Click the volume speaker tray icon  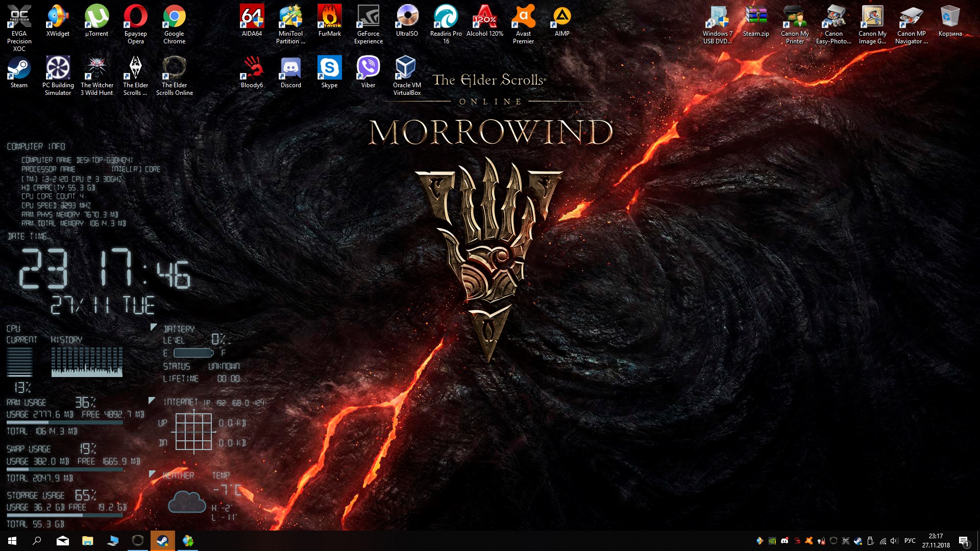pos(894,541)
